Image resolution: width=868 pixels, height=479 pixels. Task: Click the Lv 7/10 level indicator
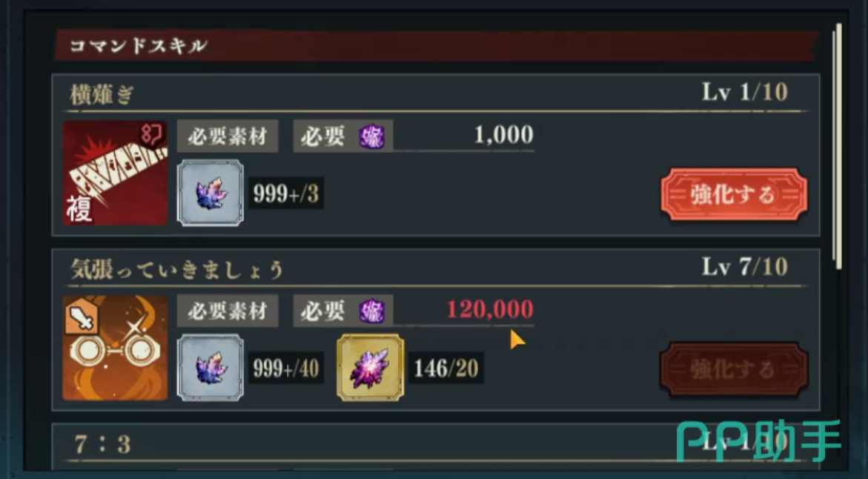coord(745,267)
